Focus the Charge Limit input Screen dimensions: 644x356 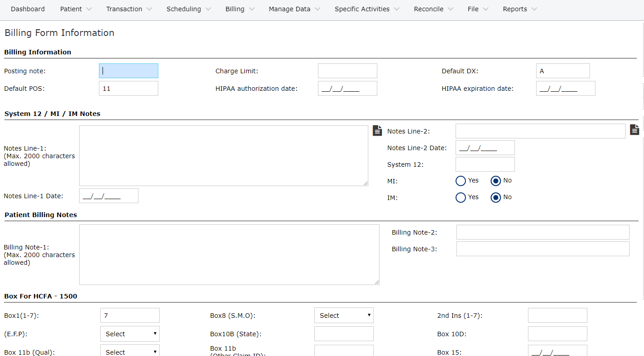tap(347, 71)
